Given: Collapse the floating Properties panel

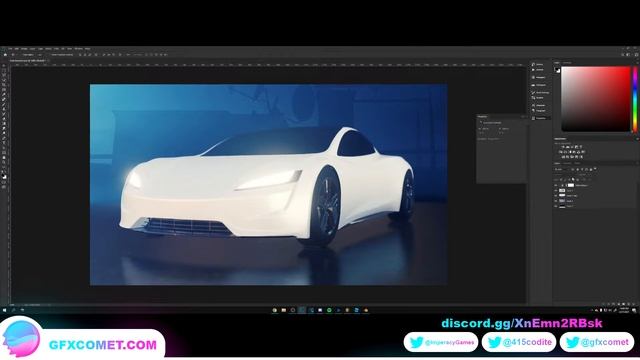Looking at the screenshot, I should point(523,117).
